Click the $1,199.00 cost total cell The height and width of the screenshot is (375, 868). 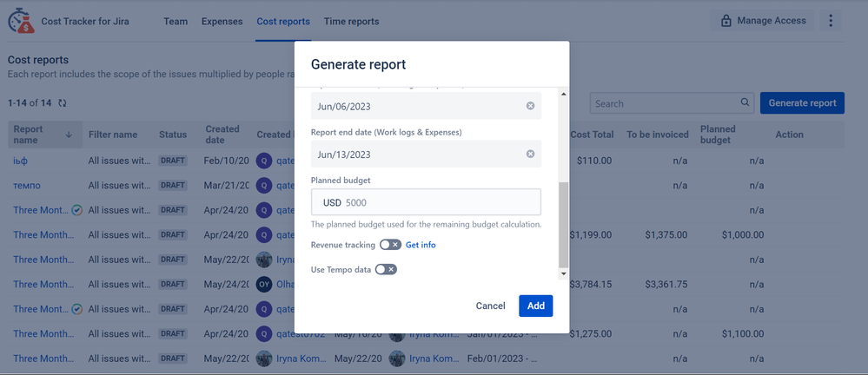591,234
